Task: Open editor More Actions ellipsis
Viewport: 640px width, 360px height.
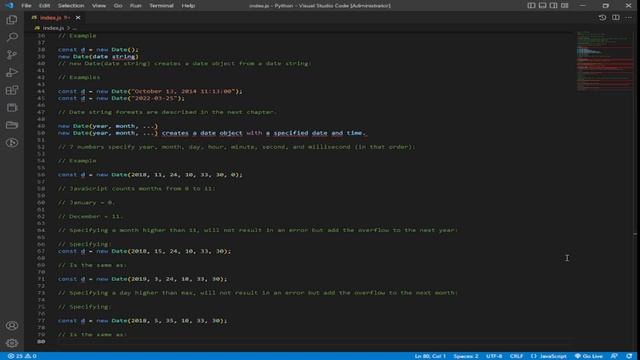Action: coord(628,18)
